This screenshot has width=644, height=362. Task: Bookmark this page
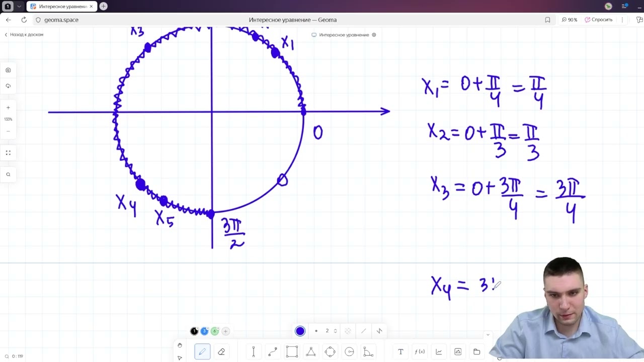point(547,20)
